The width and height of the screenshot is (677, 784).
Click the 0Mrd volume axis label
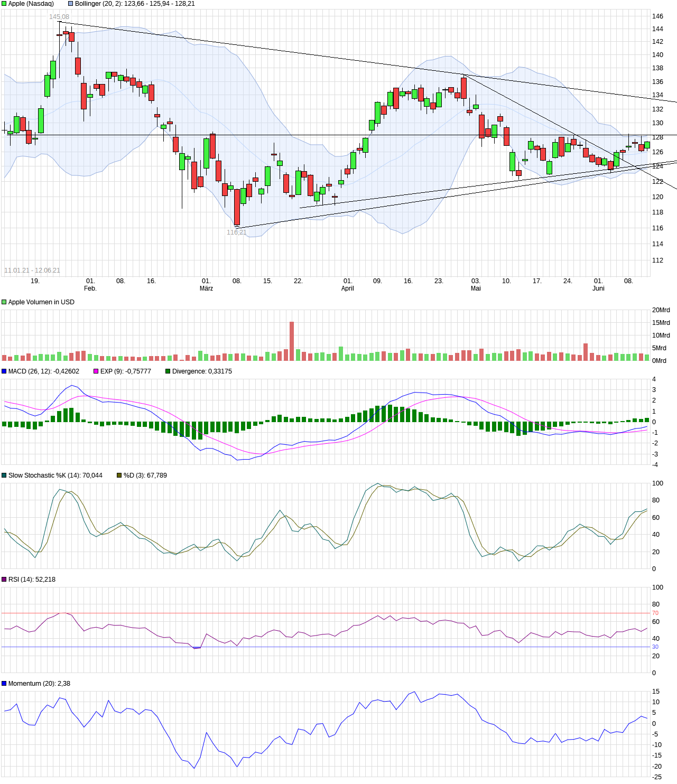click(659, 361)
